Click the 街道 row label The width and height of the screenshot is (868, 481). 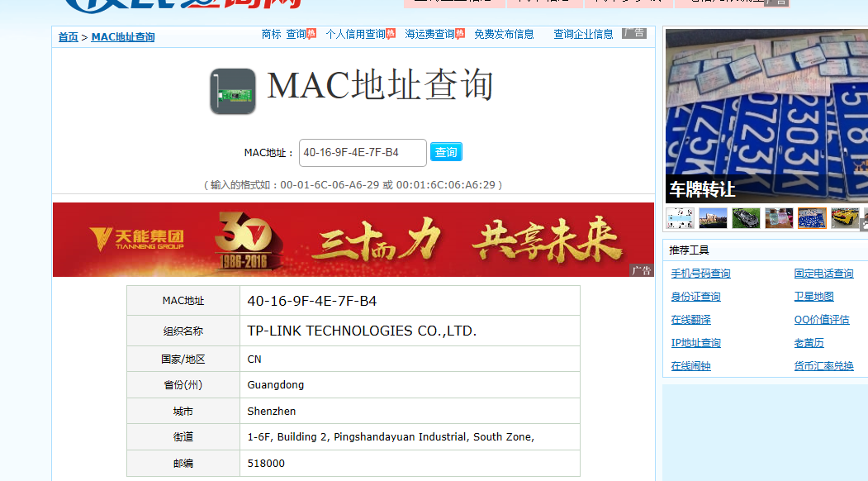pyautogui.click(x=183, y=436)
